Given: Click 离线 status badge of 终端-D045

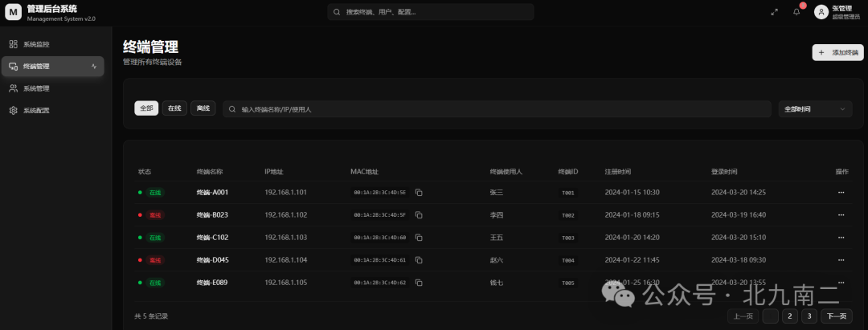Looking at the screenshot, I should pos(154,260).
